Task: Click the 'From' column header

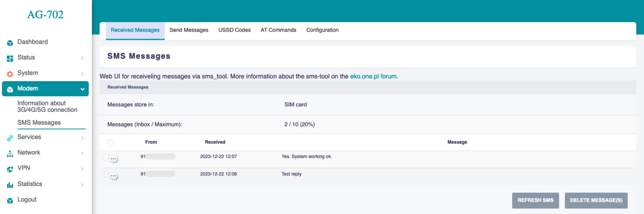Action: coord(151,142)
